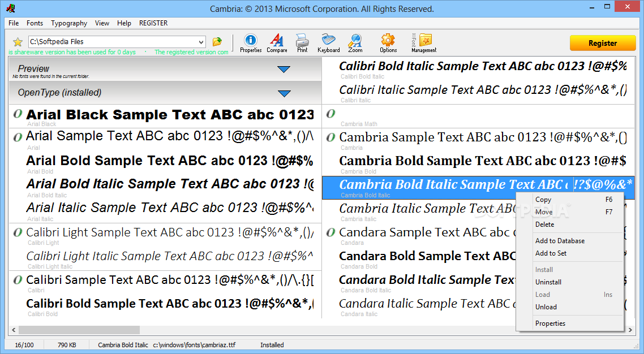Viewport: 644px width, 354px height.
Task: Click the Installed status bar label
Action: pyautogui.click(x=272, y=345)
